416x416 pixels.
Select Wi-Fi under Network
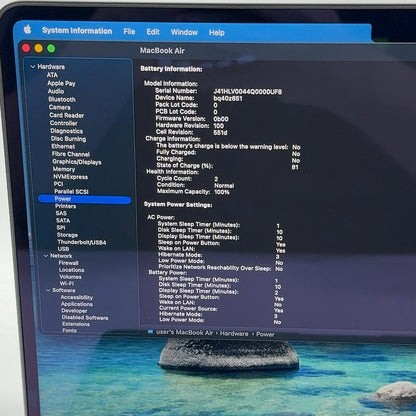coord(67,283)
